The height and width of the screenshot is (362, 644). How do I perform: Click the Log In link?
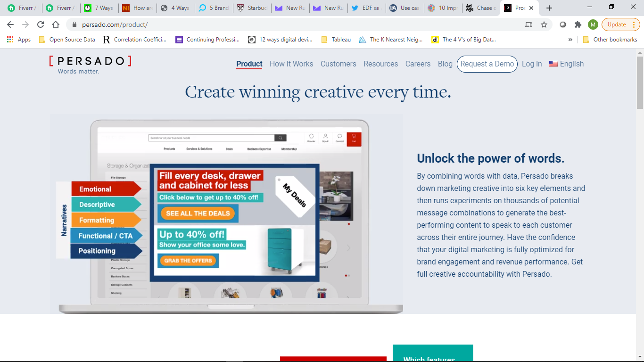(x=532, y=64)
